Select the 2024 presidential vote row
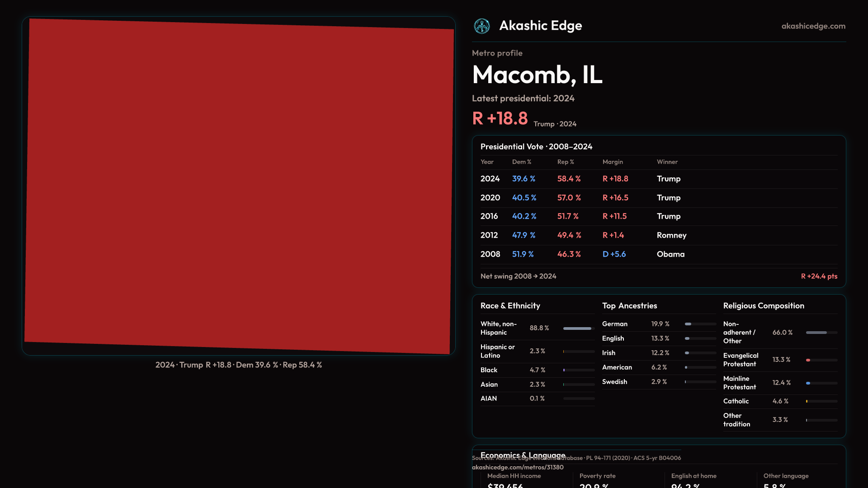The image size is (868, 488). coord(659,179)
